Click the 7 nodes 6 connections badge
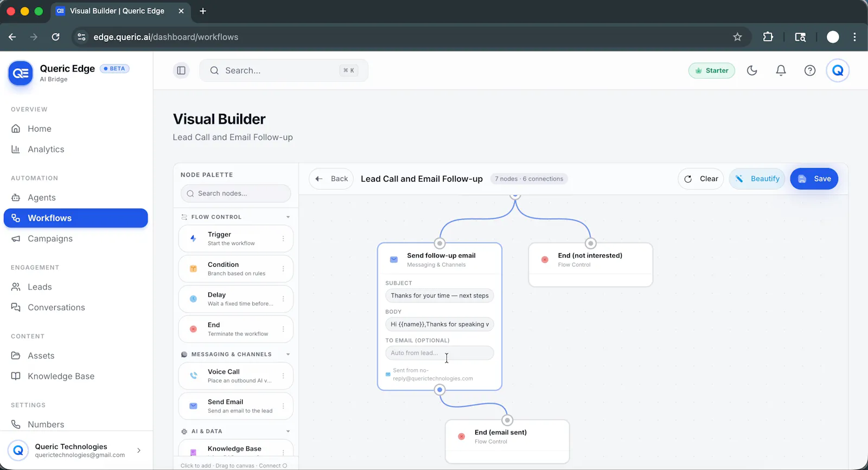The height and width of the screenshot is (470, 868). pos(529,179)
